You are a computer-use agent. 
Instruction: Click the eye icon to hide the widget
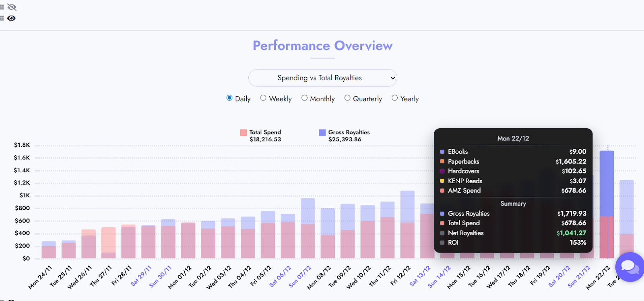point(11,18)
